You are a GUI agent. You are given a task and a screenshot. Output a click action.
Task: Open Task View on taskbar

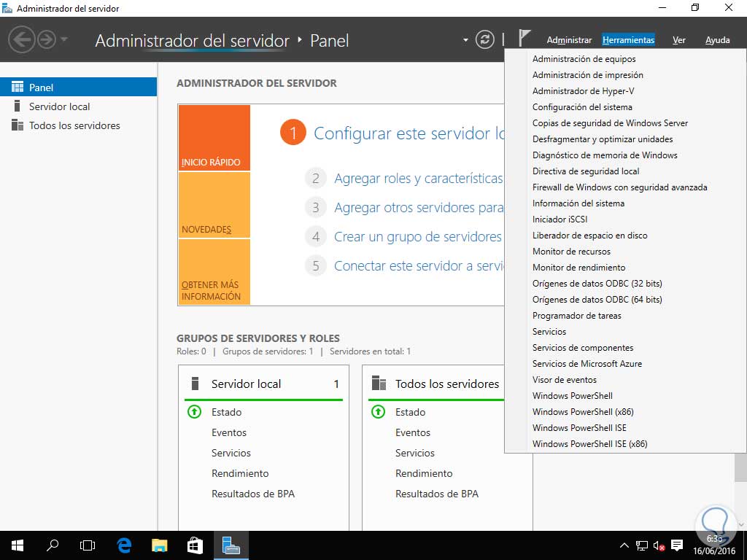point(88,545)
